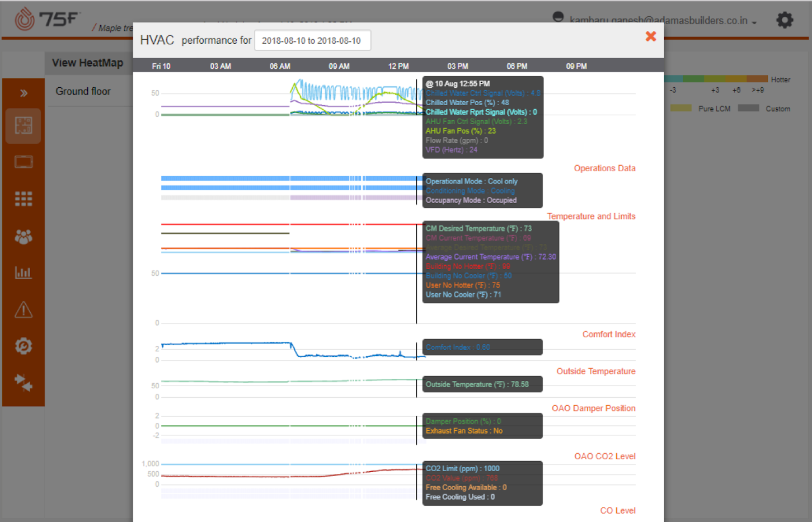Open the grid zones sidebar icon
The image size is (812, 522).
click(x=24, y=199)
